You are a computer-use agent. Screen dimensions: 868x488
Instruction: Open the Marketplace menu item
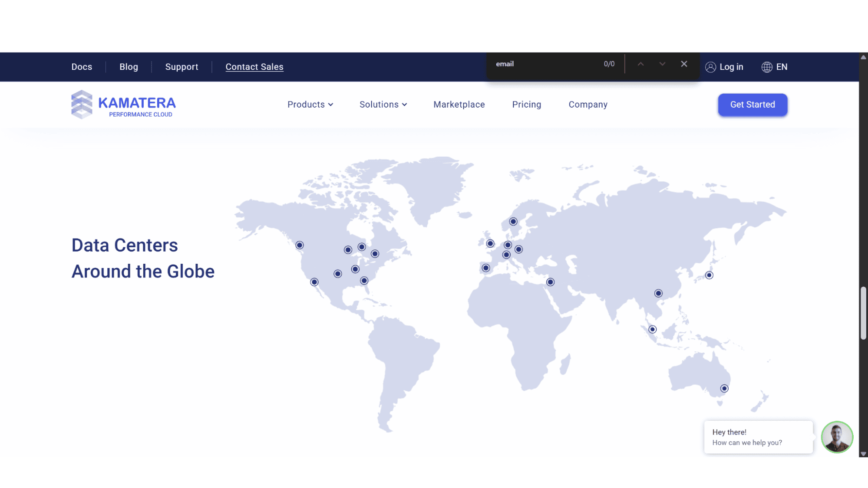click(x=459, y=105)
